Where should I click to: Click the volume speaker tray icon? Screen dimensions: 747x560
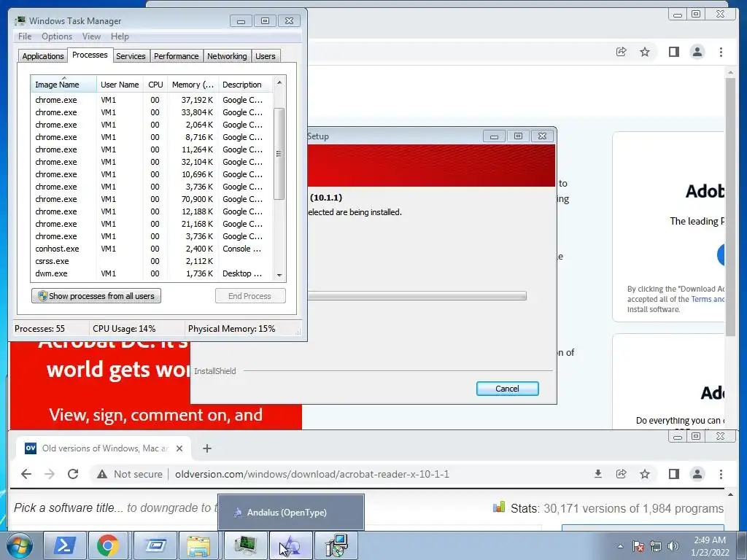673,546
